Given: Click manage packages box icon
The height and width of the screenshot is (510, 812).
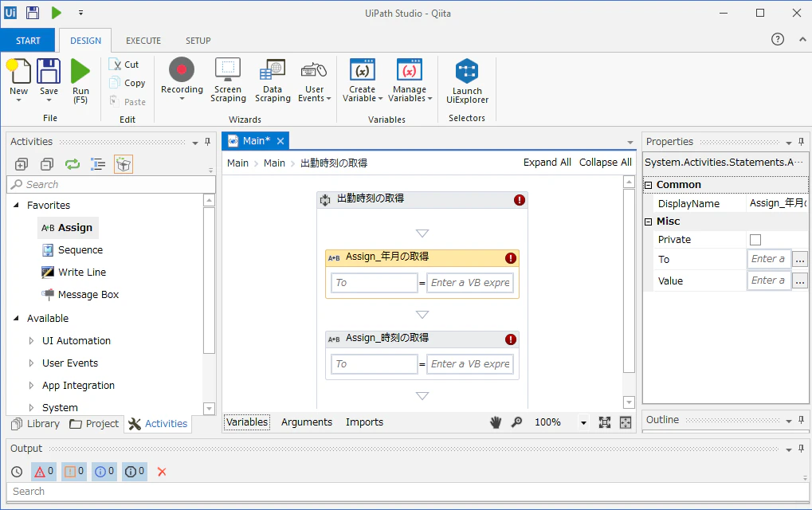Looking at the screenshot, I should (124, 165).
